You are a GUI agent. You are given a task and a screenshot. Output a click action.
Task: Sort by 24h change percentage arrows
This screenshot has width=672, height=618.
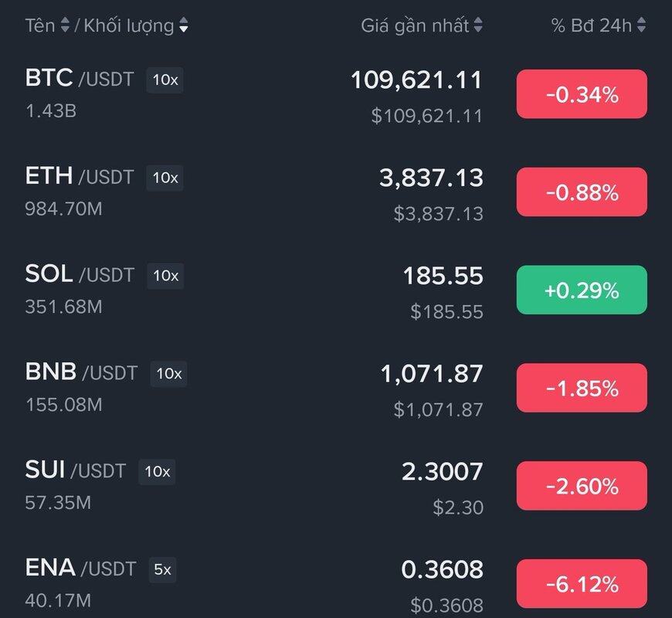tap(641, 25)
